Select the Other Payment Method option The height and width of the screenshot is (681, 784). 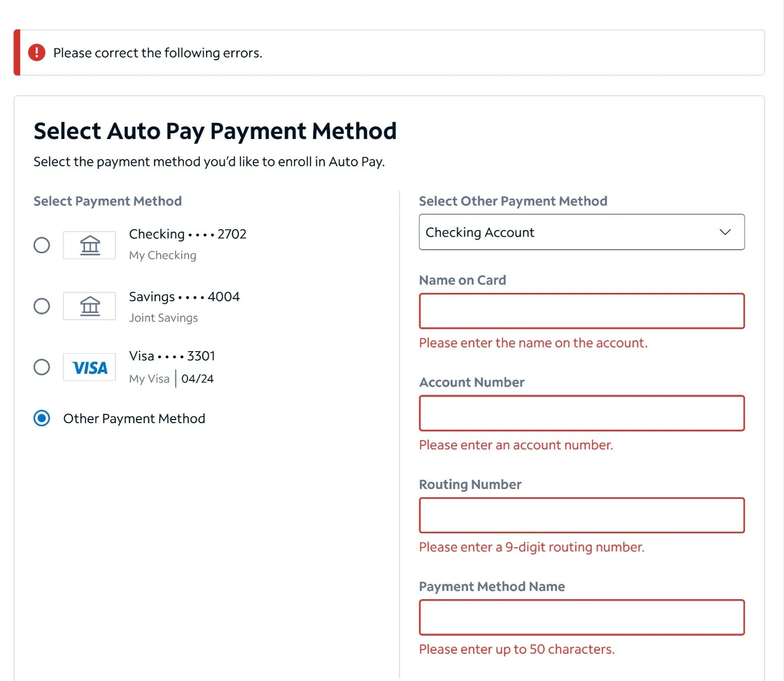(41, 418)
